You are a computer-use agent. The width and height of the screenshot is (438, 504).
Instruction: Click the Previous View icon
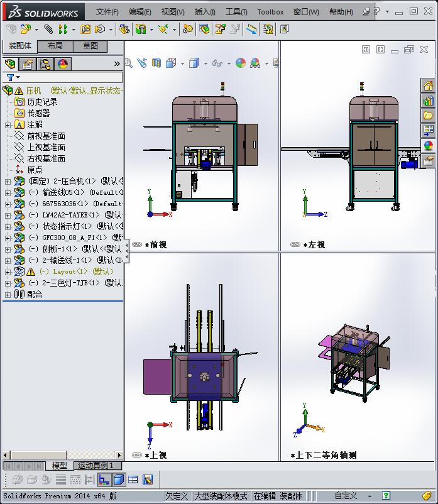[142, 63]
